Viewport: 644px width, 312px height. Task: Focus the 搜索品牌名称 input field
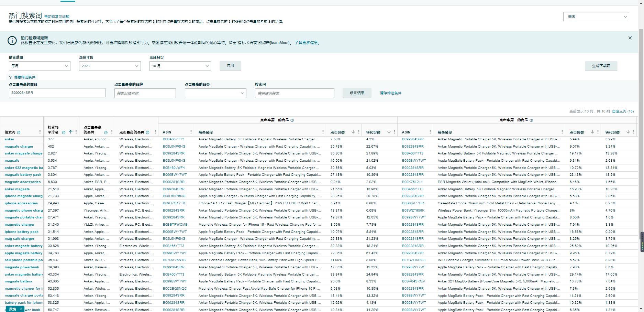[x=145, y=93]
